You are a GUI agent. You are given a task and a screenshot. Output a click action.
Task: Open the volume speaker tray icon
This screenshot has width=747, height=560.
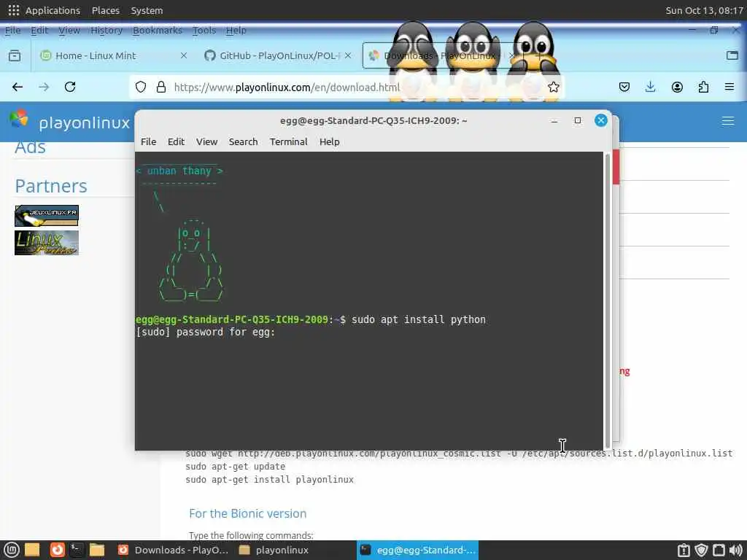[x=736, y=550]
